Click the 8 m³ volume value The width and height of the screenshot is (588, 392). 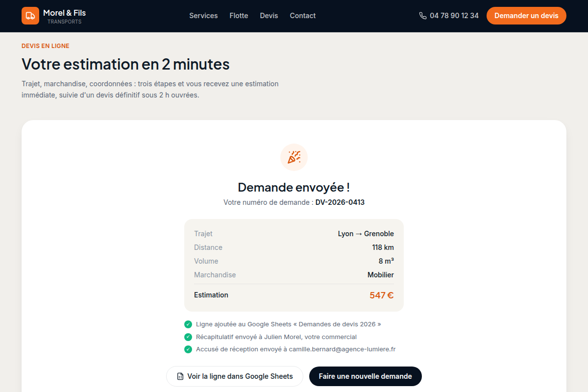point(386,261)
